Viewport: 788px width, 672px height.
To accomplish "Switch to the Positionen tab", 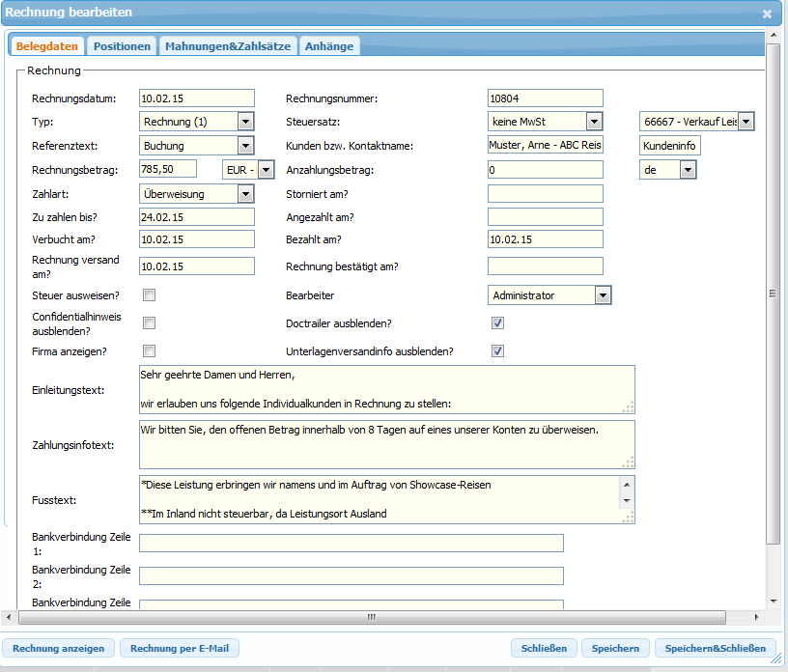I will 122,46.
